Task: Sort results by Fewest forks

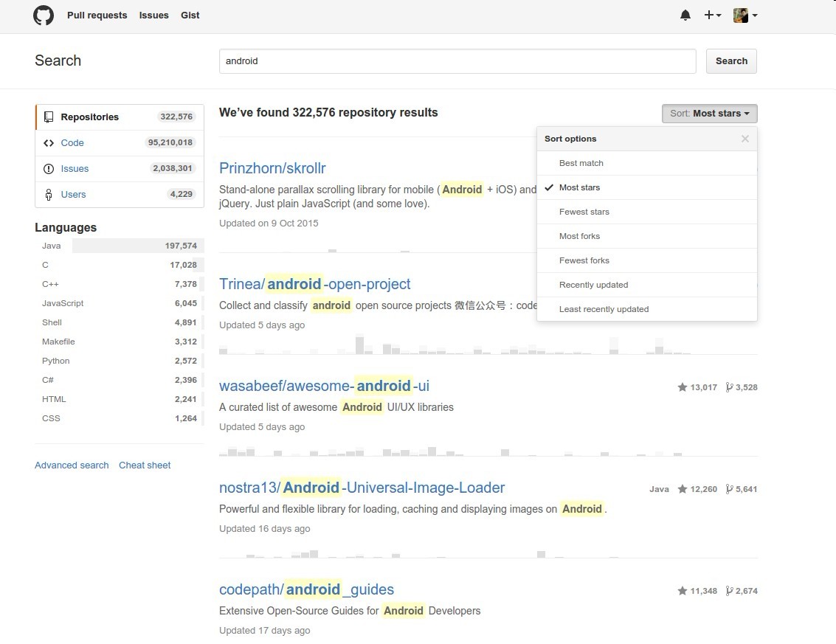Action: click(x=646, y=260)
